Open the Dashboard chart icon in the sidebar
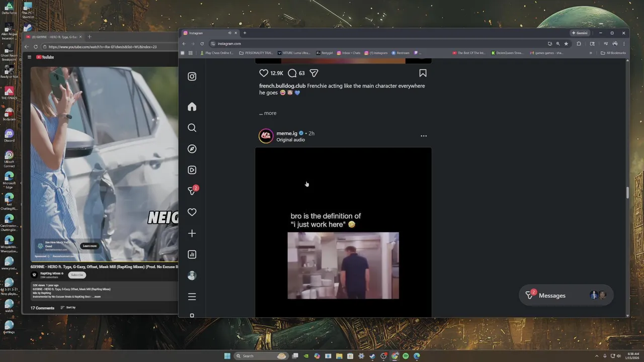Screen dimensions: 644x362 pyautogui.click(x=192, y=254)
